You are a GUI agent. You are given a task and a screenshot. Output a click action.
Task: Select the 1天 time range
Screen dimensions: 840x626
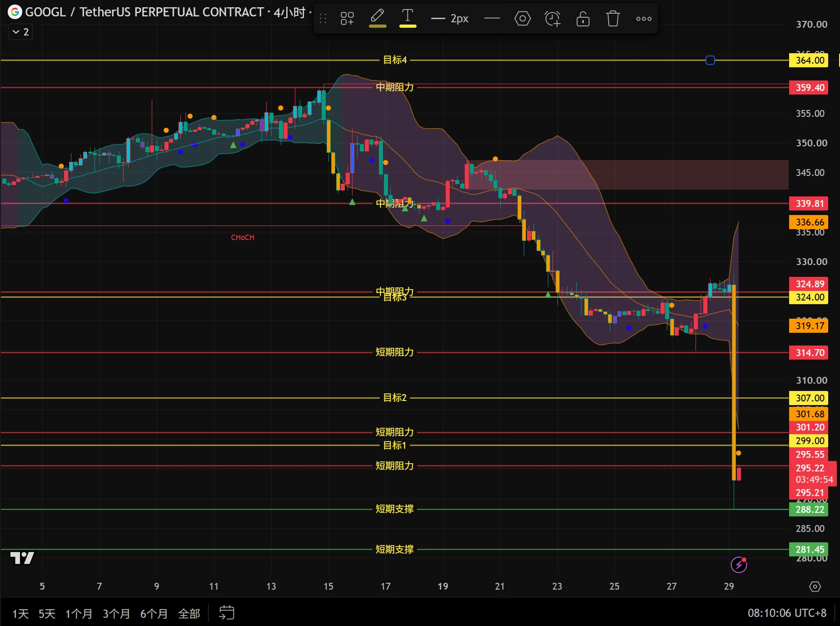click(x=20, y=614)
